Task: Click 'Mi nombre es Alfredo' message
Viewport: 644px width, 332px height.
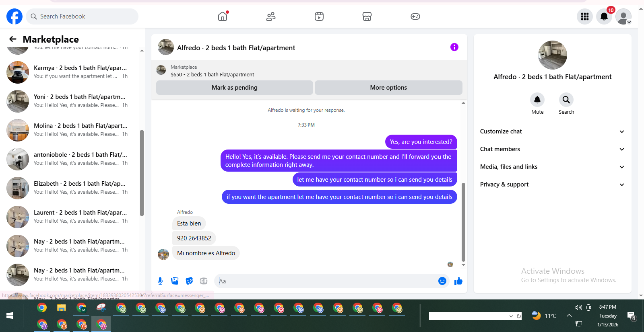Action: (206, 253)
